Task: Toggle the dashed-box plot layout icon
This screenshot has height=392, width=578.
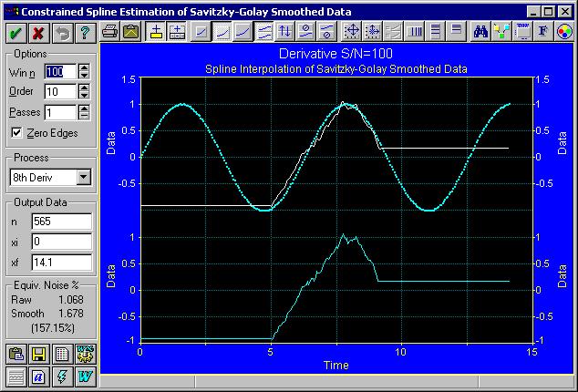Action: coord(177,32)
